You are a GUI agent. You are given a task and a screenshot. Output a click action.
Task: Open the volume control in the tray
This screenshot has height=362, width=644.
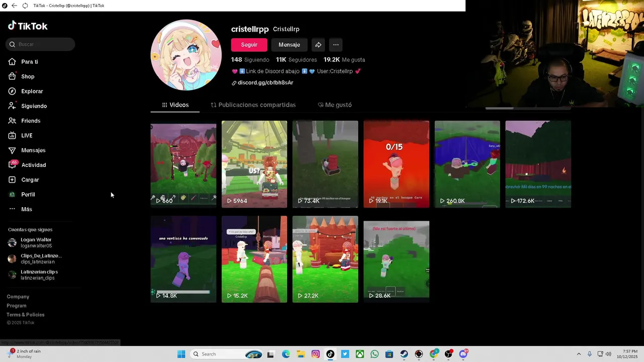(608, 354)
